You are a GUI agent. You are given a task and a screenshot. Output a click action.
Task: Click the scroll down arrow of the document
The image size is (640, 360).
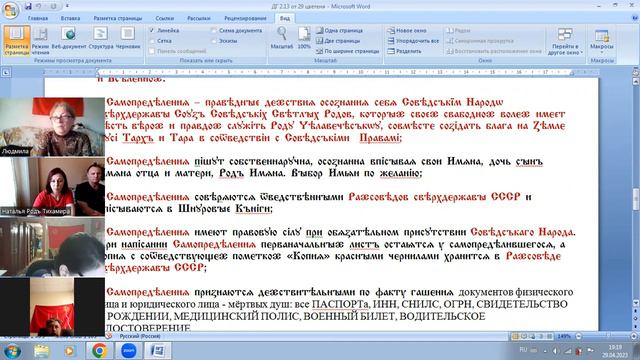(x=636, y=303)
